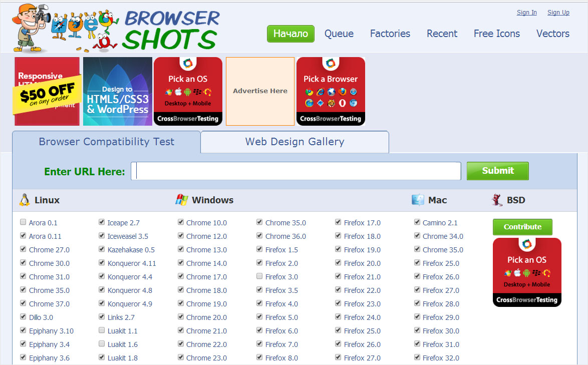Click the Epiphany 3.6 label
588x365 pixels.
tap(49, 358)
